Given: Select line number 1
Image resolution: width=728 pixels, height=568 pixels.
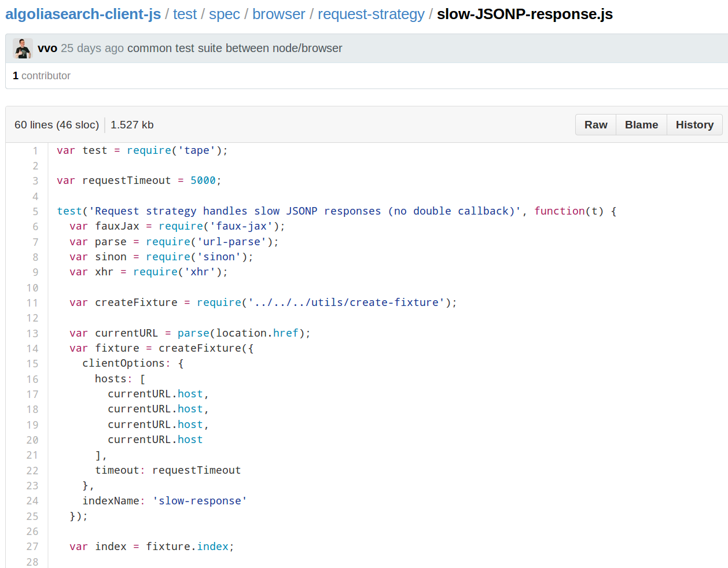Looking at the screenshot, I should (x=35, y=151).
